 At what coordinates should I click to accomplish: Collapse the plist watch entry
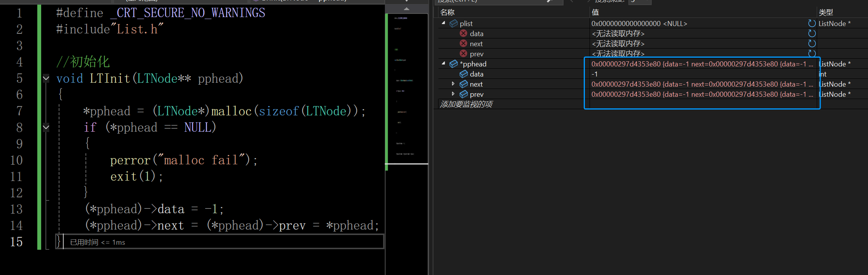(444, 23)
